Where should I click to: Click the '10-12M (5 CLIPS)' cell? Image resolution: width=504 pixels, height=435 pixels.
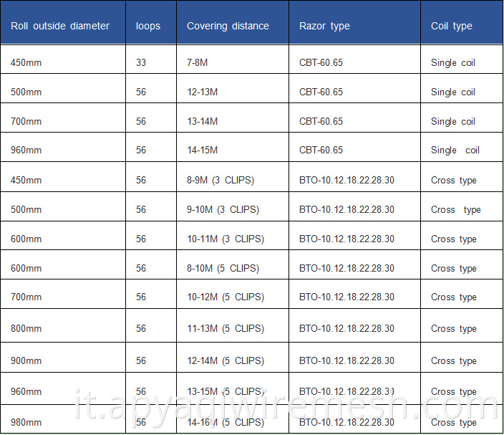tap(233, 294)
